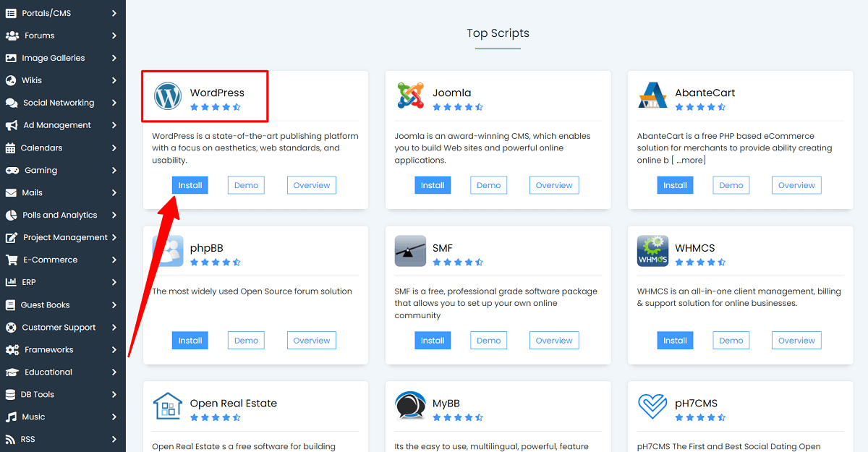Screen dimensions: 868x452
Task: Open the Joomla Demo
Action: click(x=488, y=184)
